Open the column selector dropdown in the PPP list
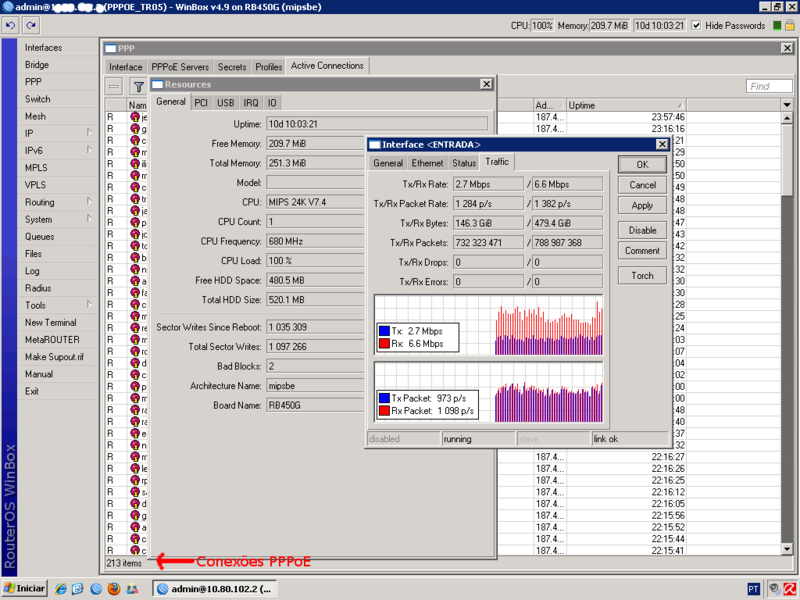This screenshot has width=800, height=600. pos(786,105)
